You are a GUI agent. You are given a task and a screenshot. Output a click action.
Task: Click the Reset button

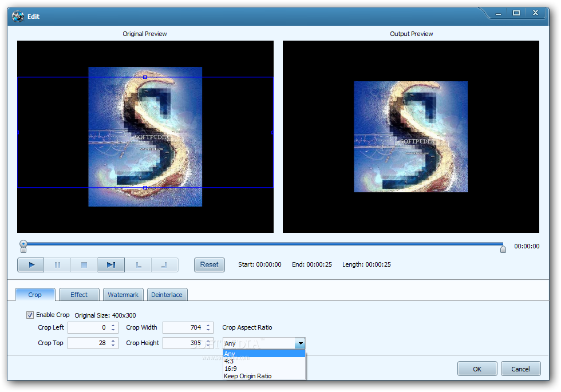point(209,264)
